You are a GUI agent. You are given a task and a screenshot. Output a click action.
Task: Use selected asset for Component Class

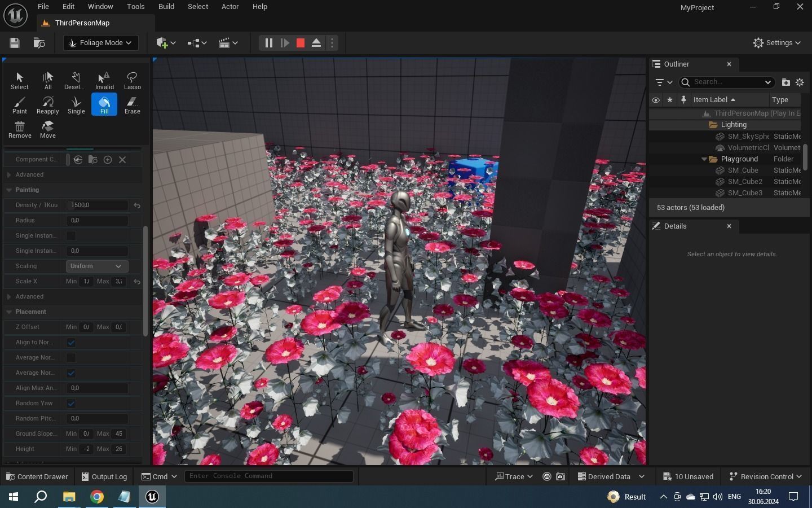[x=78, y=160]
